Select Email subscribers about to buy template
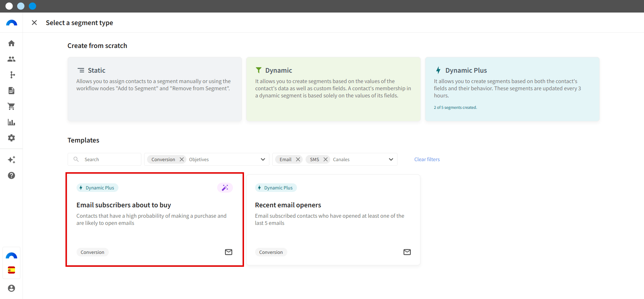The height and width of the screenshot is (299, 644). tap(155, 220)
